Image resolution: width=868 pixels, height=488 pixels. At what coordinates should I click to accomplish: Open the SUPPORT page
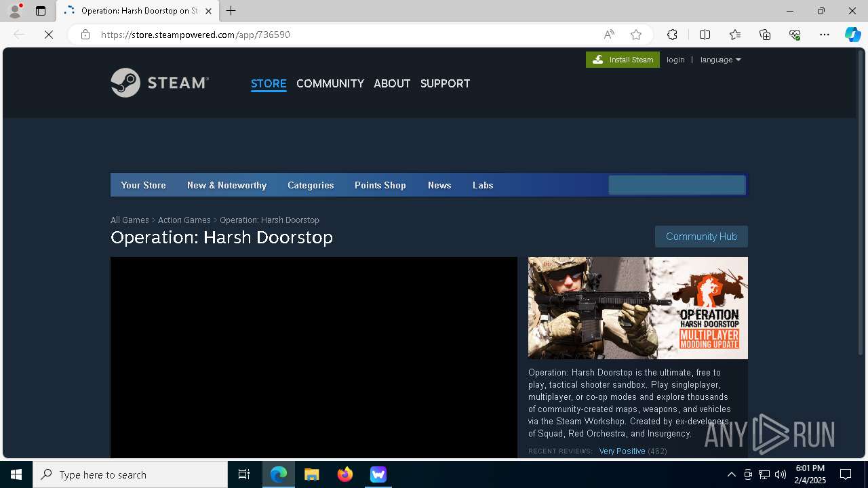(x=445, y=83)
